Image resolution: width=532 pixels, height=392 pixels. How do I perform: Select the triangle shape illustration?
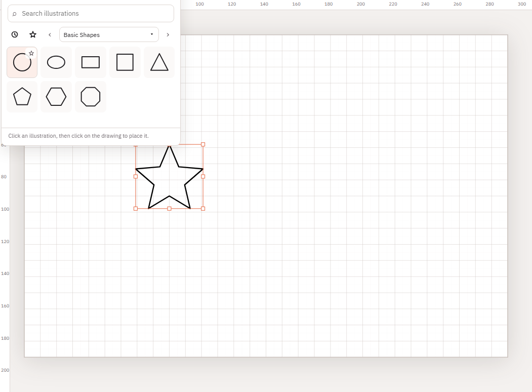(159, 62)
